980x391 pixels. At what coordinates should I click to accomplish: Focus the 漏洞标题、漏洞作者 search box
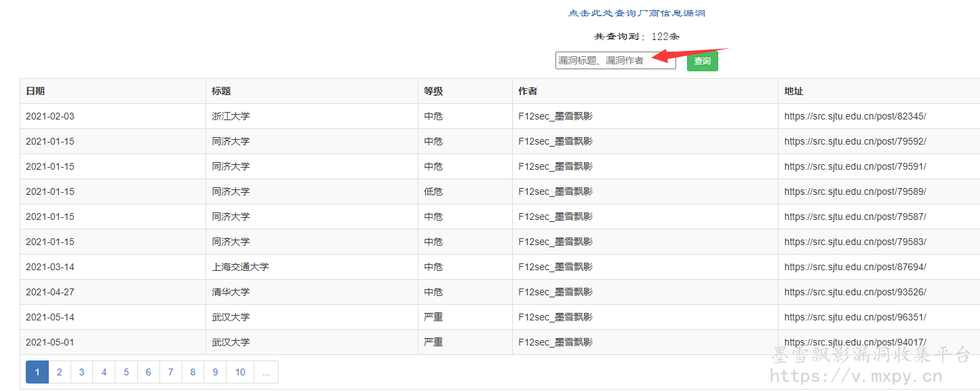616,60
